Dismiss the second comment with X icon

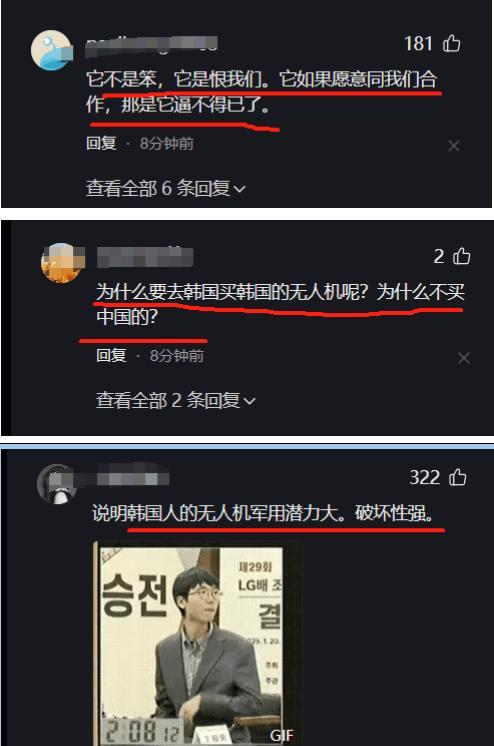464,358
